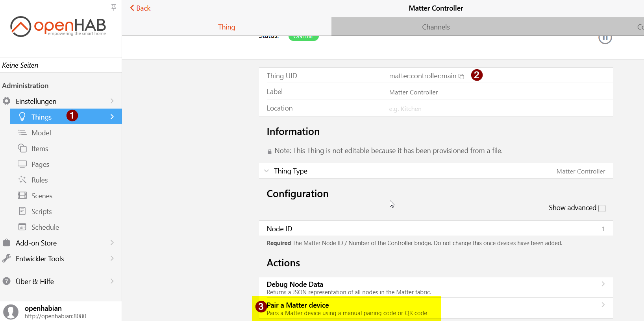The width and height of the screenshot is (644, 321).
Task: Click the openhabian user avatar
Action: (11, 312)
